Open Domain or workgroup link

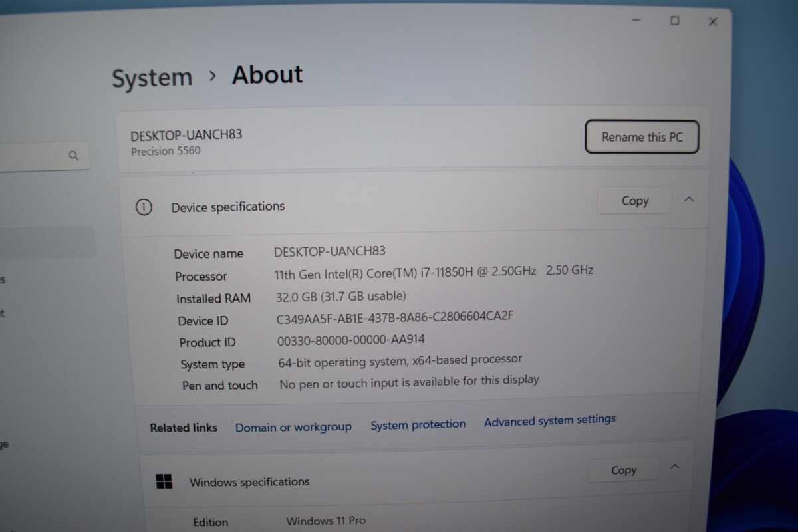pos(293,427)
